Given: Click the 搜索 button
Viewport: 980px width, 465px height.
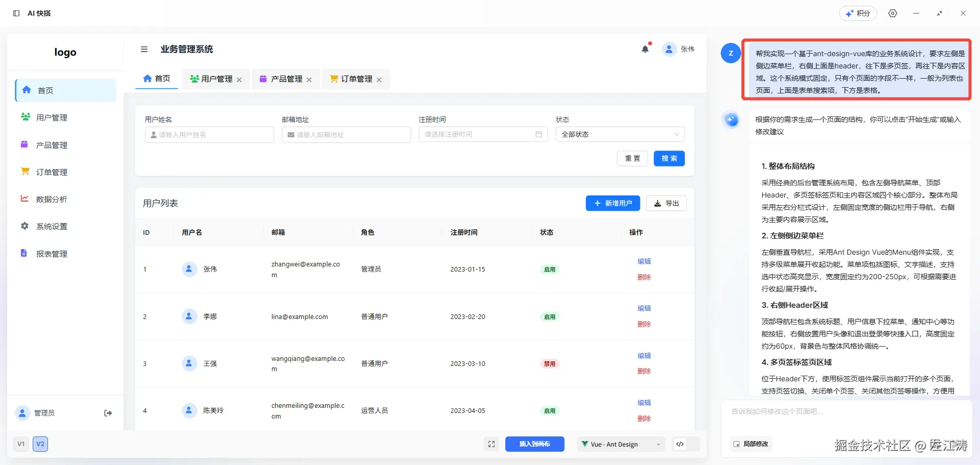Looking at the screenshot, I should tap(669, 158).
